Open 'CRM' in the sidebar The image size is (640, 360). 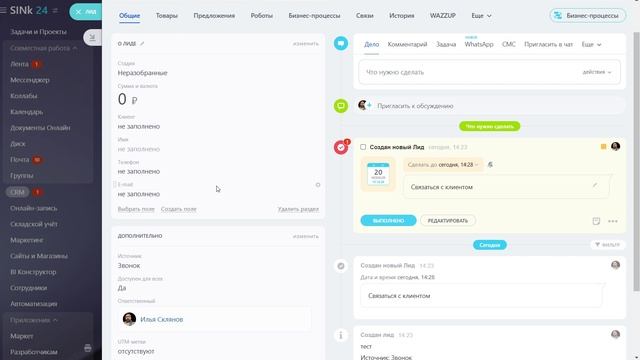pyautogui.click(x=17, y=192)
